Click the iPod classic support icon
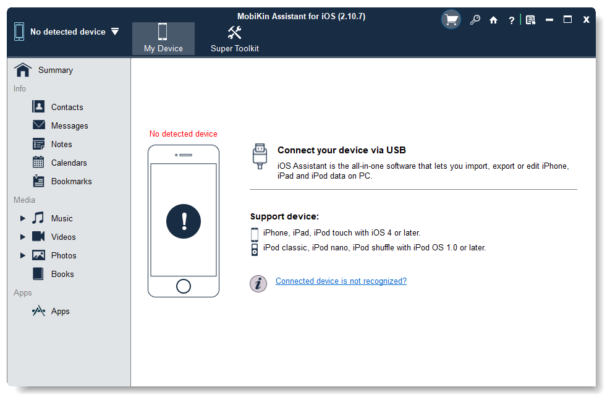Image resolution: width=610 pixels, height=400 pixels. point(254,249)
